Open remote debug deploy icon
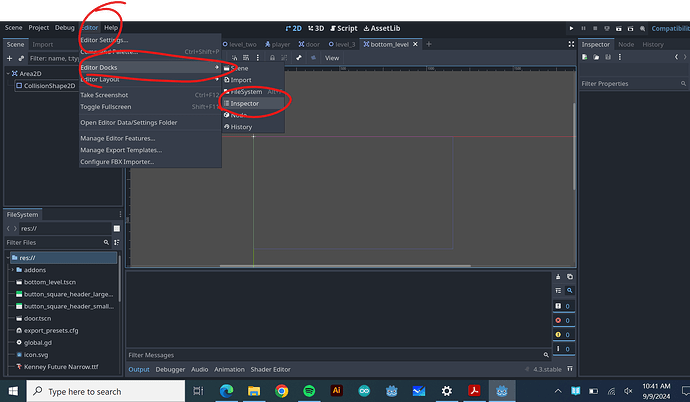 pyautogui.click(x=607, y=28)
